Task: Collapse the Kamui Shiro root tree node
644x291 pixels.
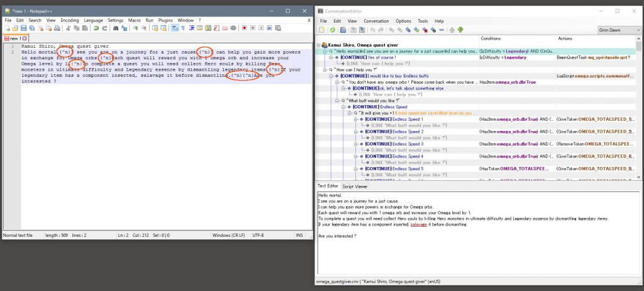Action: (319, 45)
